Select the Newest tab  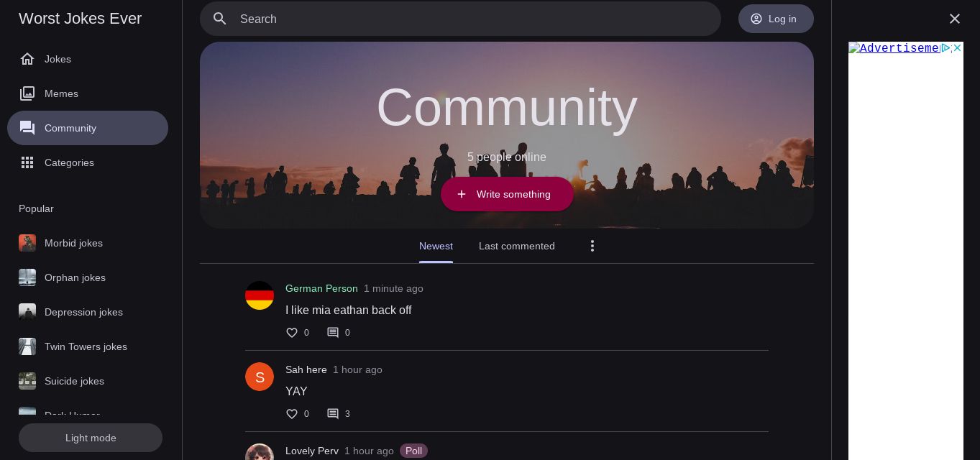pyautogui.click(x=436, y=246)
